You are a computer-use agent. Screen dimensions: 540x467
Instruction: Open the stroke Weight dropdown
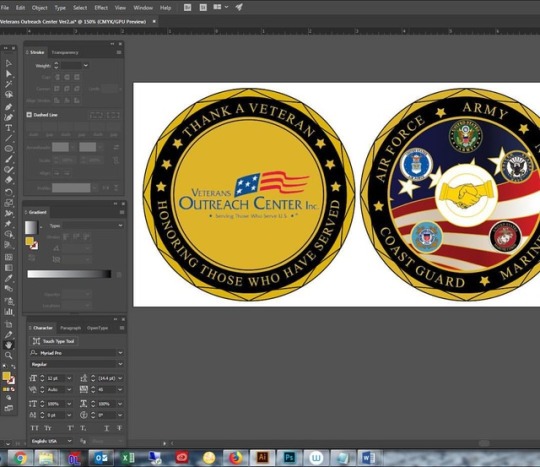(86, 65)
